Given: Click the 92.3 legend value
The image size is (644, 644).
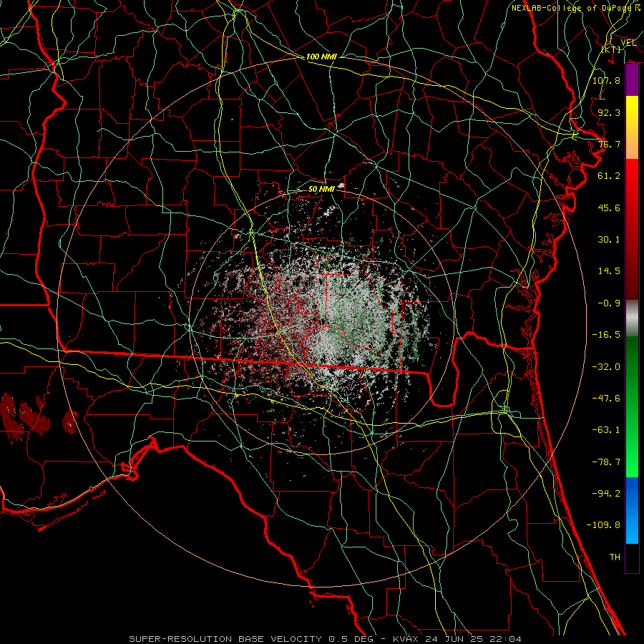Looking at the screenshot, I should click(609, 112).
